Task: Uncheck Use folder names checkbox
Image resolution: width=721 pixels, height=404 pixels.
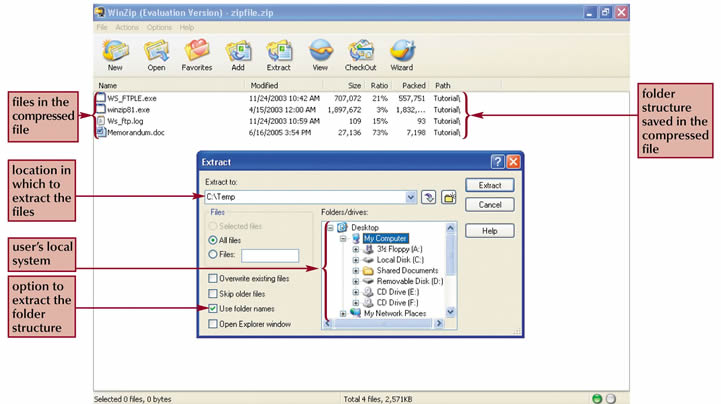Action: coord(212,309)
